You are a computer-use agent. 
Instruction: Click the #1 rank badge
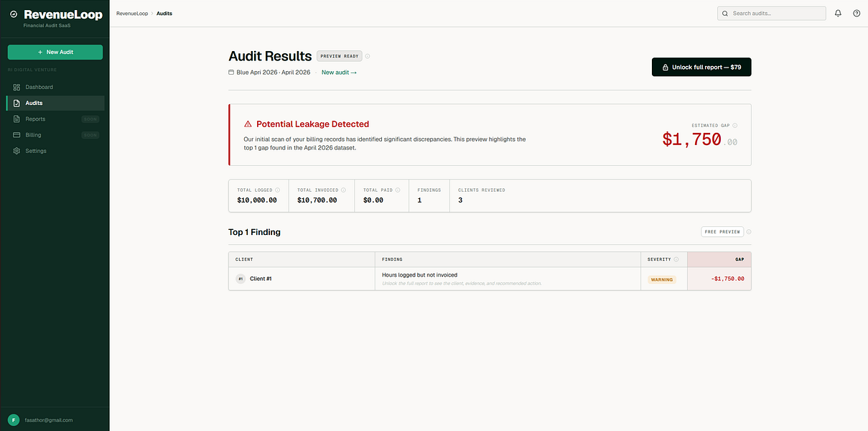click(x=241, y=279)
